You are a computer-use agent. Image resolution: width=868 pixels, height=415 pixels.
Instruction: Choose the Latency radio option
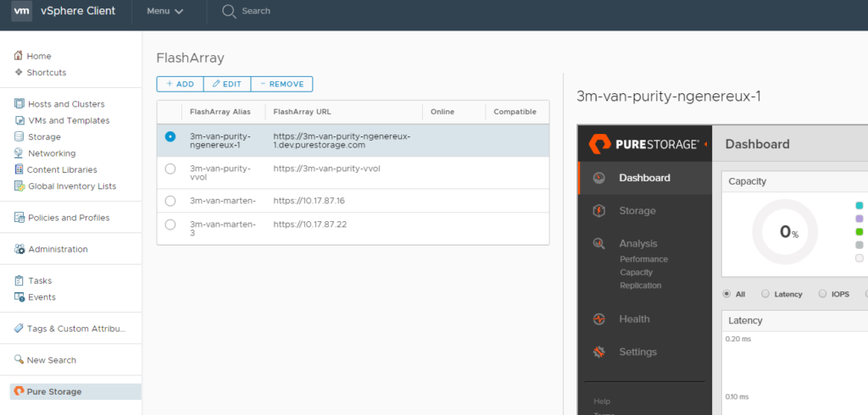point(765,294)
